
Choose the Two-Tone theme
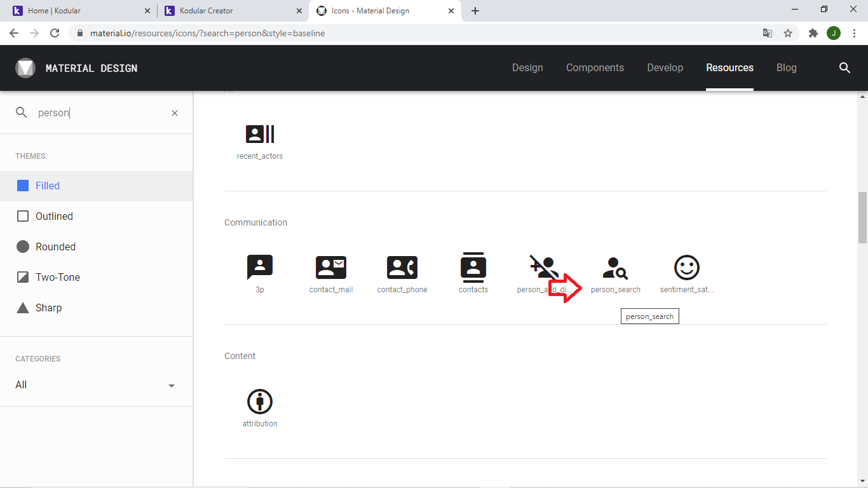click(57, 278)
